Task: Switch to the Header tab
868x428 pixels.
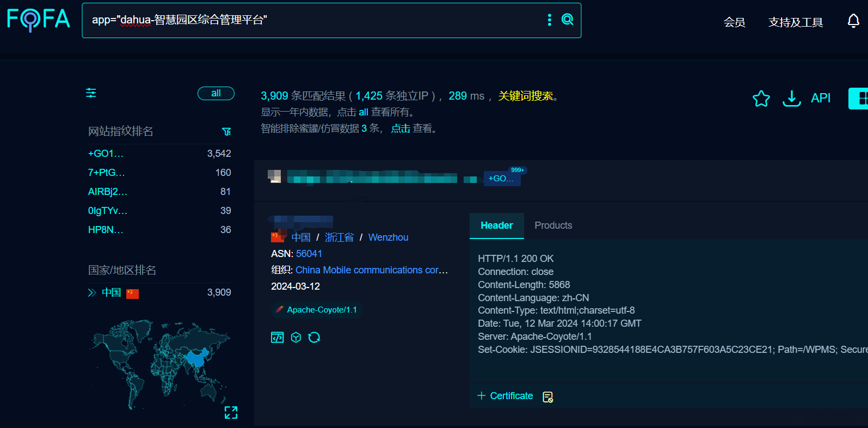Action: (x=497, y=225)
